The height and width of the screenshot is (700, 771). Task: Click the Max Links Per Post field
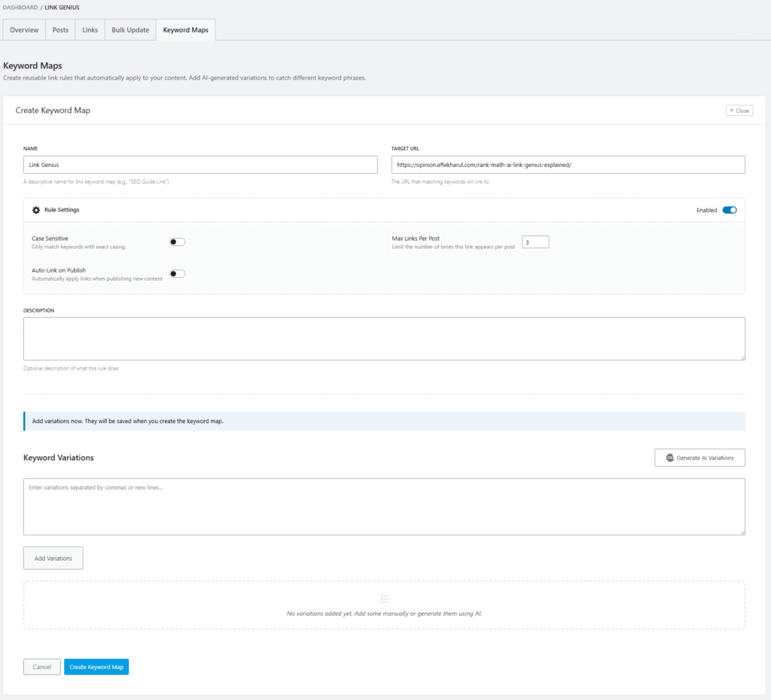tap(535, 242)
